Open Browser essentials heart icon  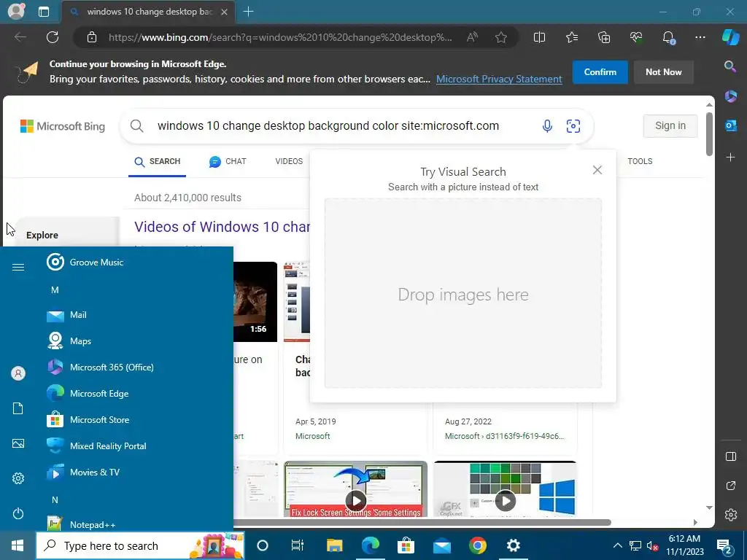[636, 37]
